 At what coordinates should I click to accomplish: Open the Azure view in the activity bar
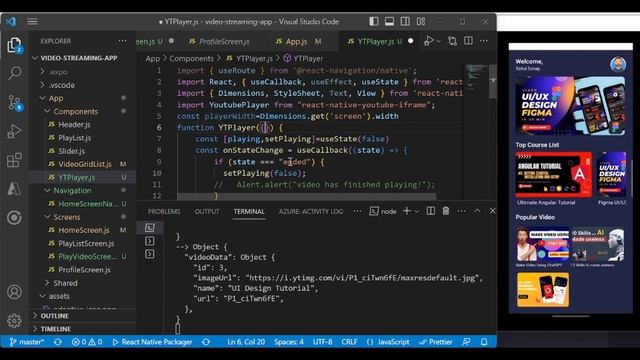pyautogui.click(x=14, y=189)
